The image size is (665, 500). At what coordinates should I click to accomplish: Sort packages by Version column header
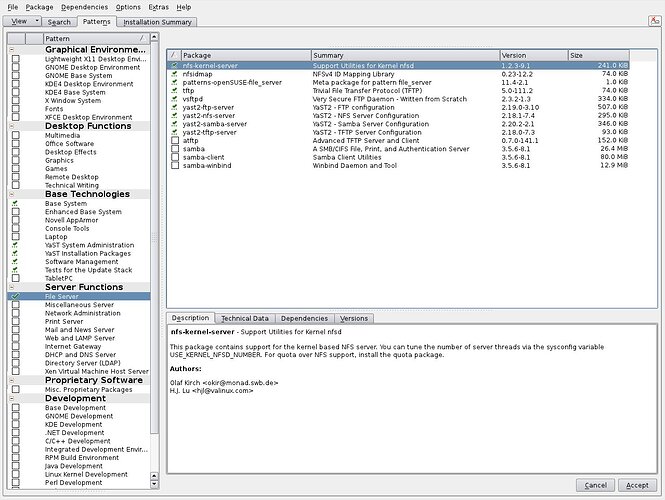pos(534,56)
